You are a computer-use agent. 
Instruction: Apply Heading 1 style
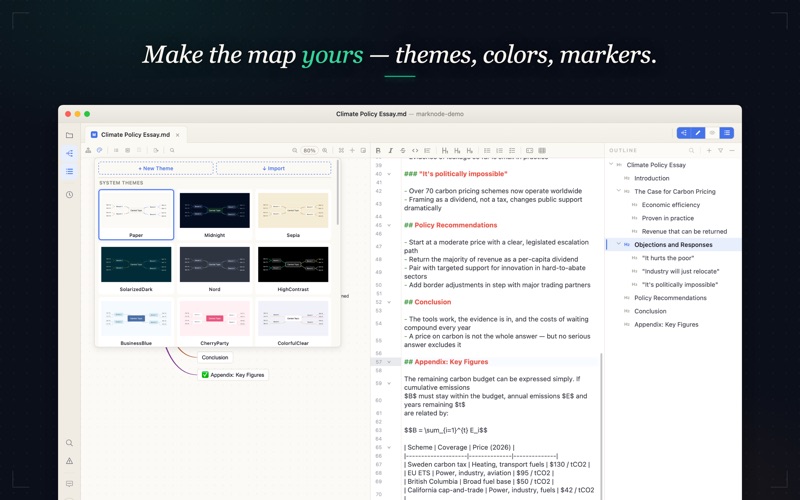[445, 151]
